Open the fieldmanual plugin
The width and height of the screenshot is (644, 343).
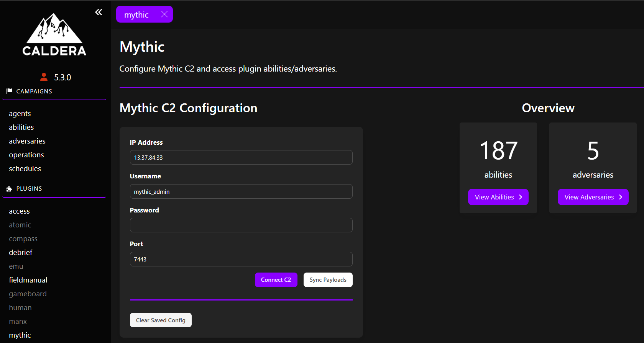coord(28,280)
